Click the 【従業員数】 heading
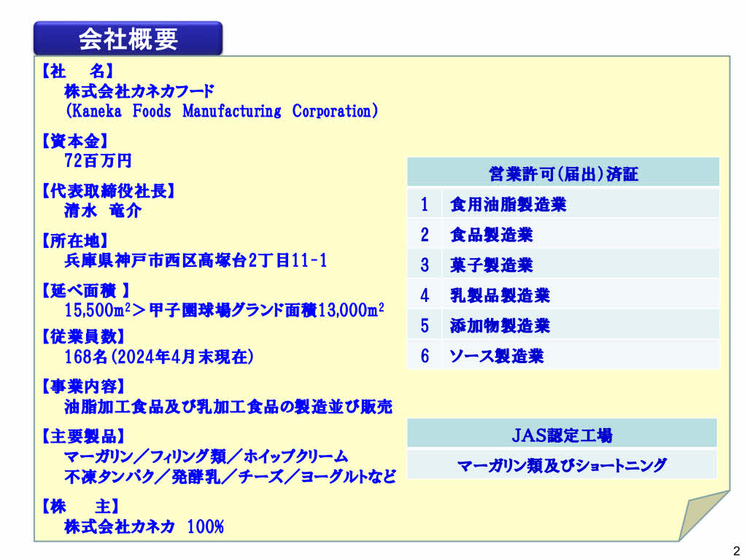The width and height of the screenshot is (747, 560). pos(83,337)
